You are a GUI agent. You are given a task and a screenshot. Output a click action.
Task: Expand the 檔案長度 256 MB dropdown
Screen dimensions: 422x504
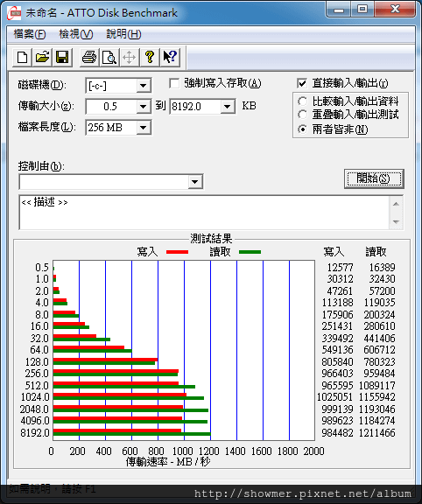click(143, 128)
